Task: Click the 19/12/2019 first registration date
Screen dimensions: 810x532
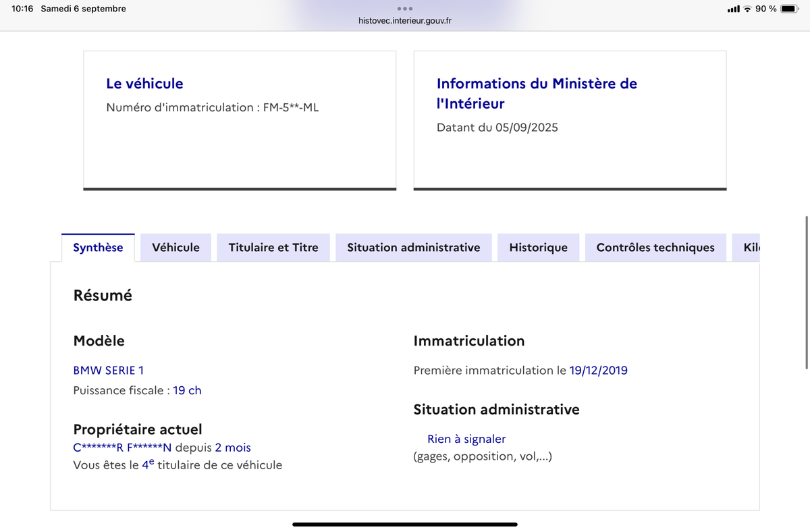Action: tap(599, 370)
